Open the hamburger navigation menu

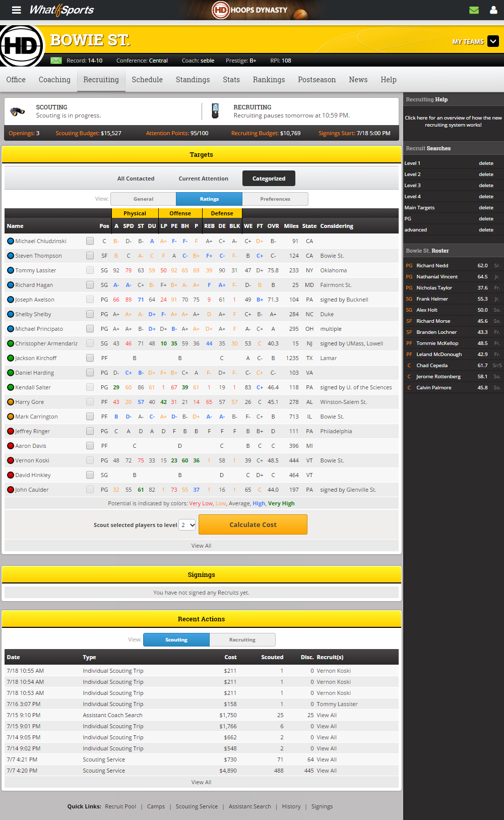[x=17, y=10]
